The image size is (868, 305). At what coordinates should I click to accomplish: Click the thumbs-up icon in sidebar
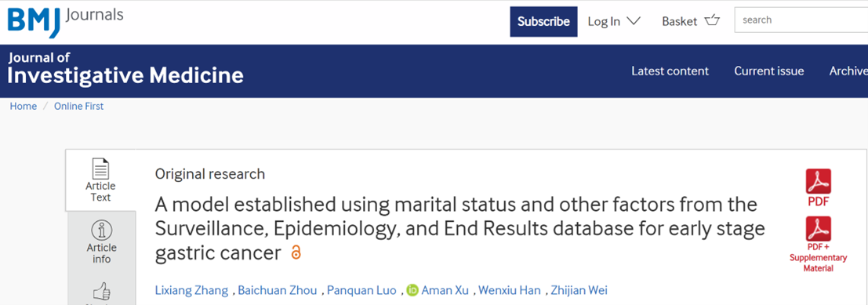[101, 290]
